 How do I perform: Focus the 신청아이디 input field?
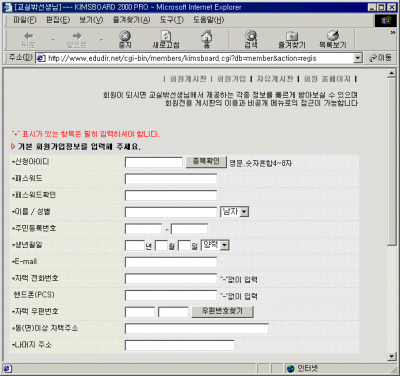click(x=154, y=162)
